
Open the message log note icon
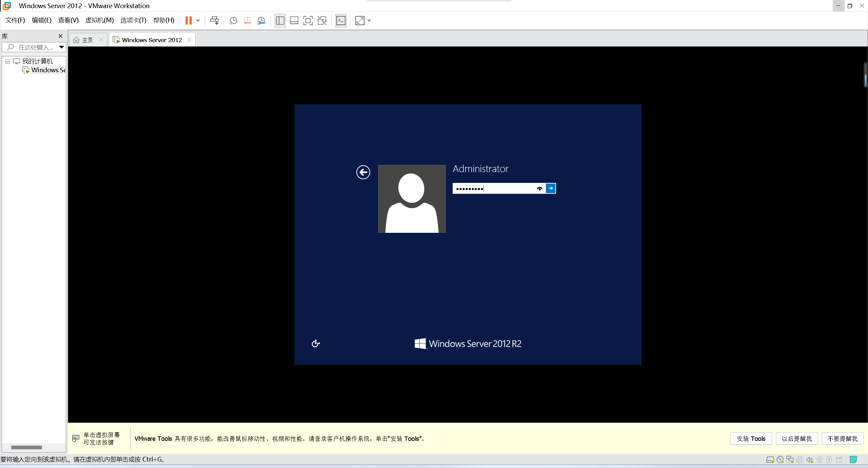pos(854,460)
